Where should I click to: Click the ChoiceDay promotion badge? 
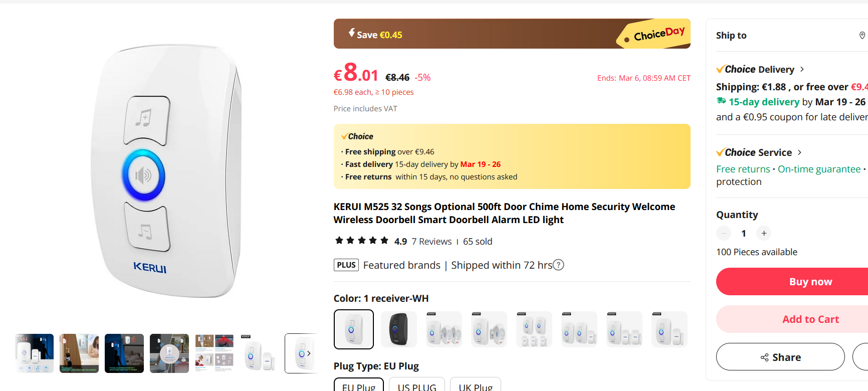click(x=656, y=35)
